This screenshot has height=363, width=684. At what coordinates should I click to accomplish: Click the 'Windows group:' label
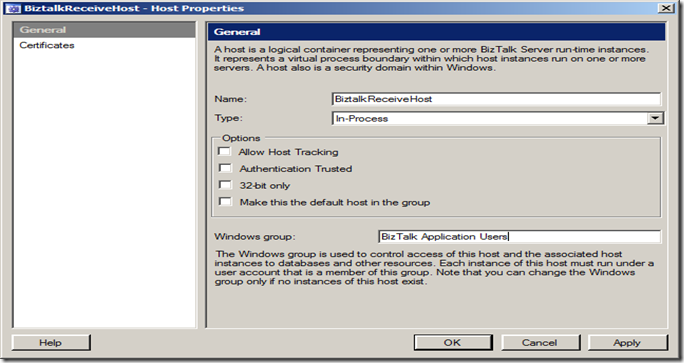click(x=255, y=237)
